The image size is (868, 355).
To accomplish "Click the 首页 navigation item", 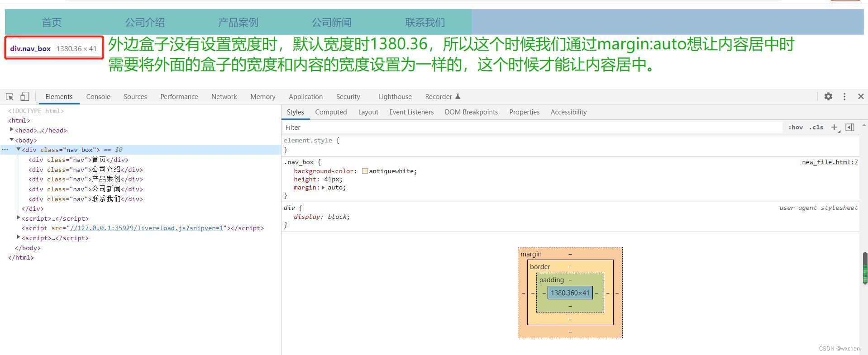I will tap(52, 22).
